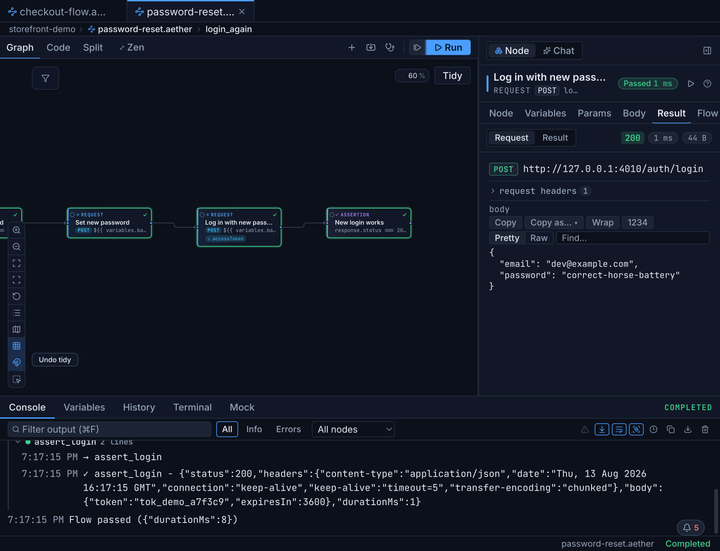Click storefront-demo in the breadcrumb
The width and height of the screenshot is (720, 551).
click(42, 29)
